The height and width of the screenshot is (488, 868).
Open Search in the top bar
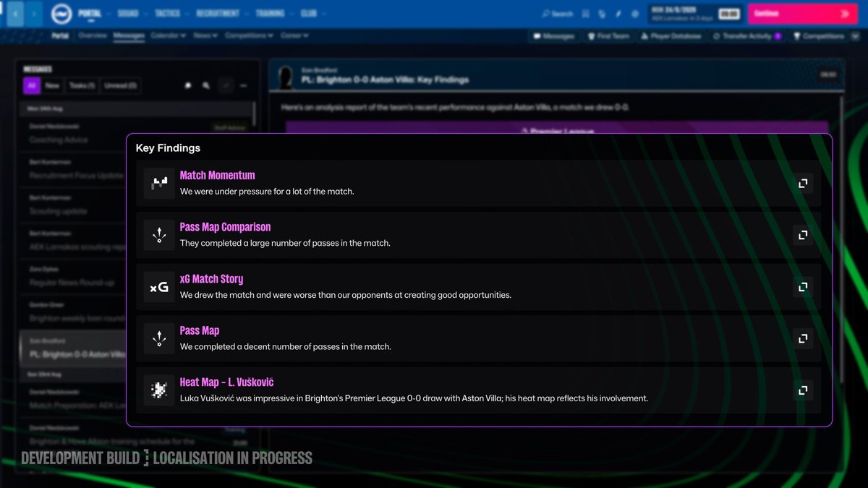(557, 14)
